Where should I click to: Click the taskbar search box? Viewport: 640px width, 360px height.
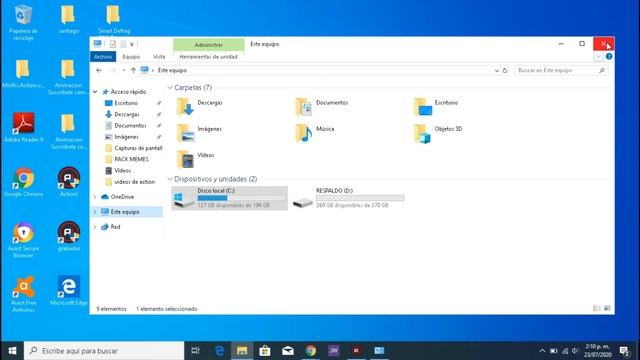[x=104, y=351]
